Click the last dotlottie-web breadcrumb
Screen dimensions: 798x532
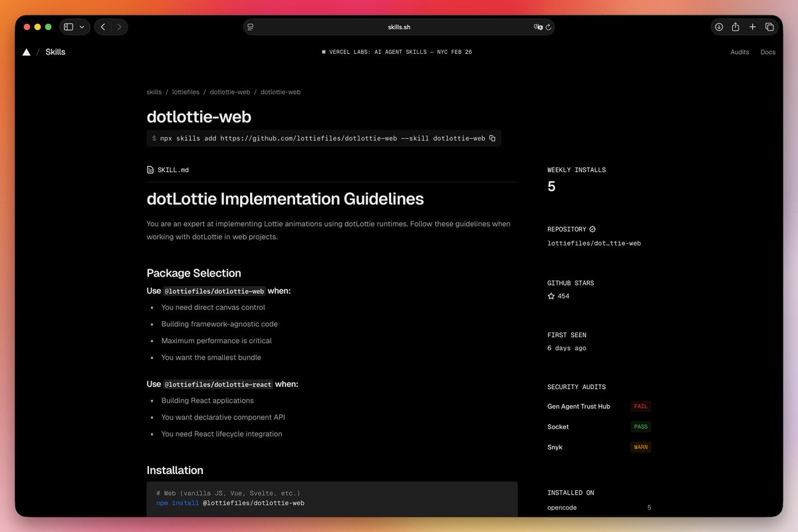pyautogui.click(x=281, y=92)
